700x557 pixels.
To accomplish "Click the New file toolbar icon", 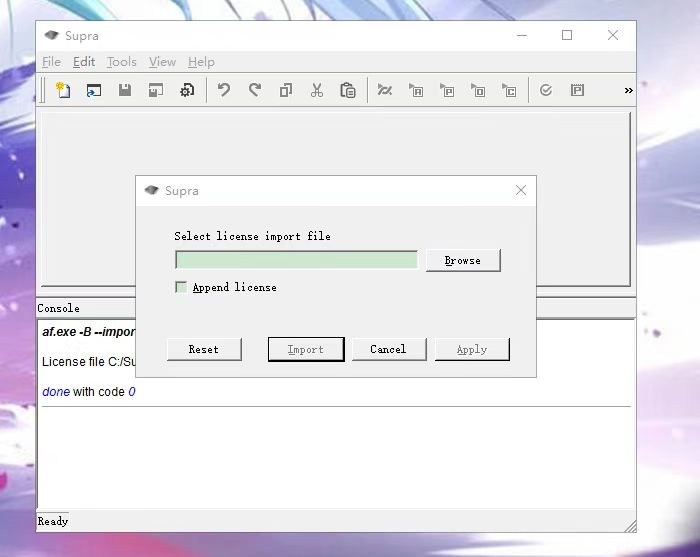I will pos(63,90).
